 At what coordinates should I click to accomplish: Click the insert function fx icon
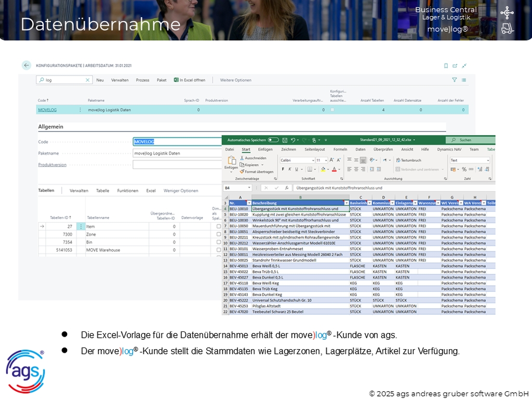coord(287,188)
